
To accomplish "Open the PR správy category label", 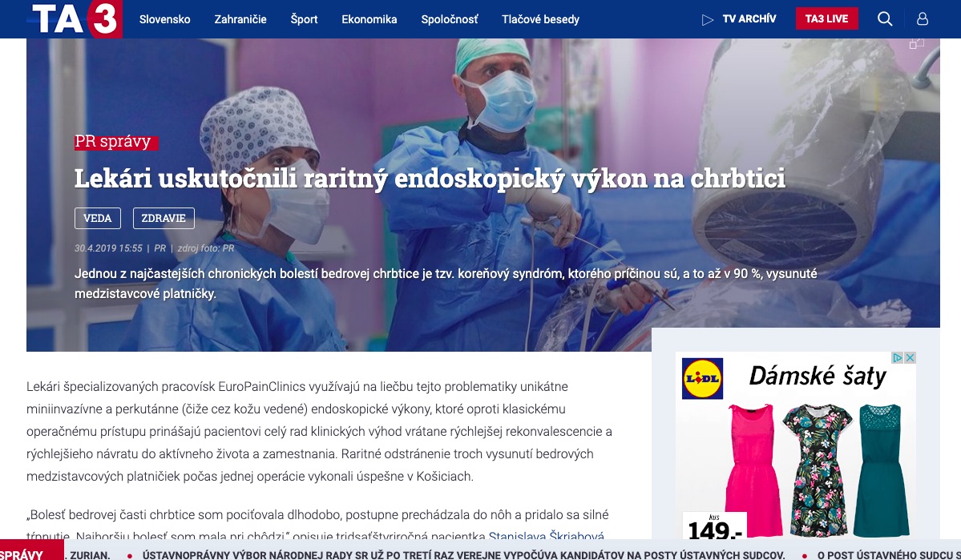I will click(116, 142).
